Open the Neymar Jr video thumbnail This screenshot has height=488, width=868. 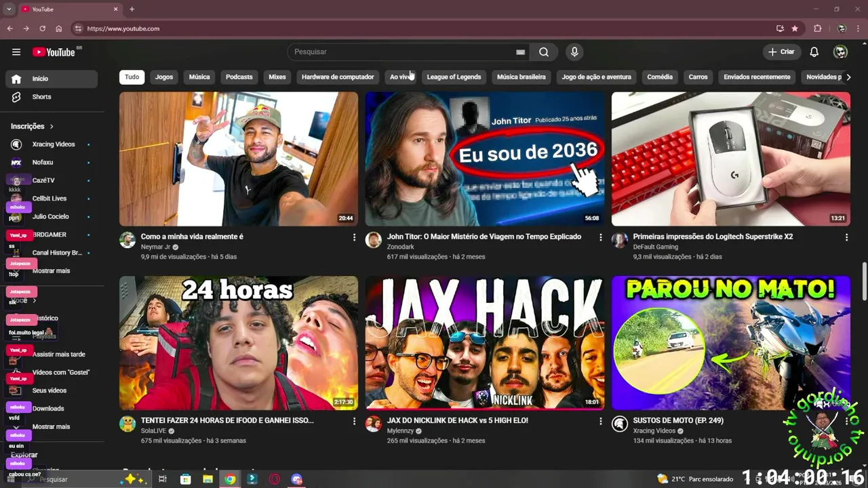point(239,159)
